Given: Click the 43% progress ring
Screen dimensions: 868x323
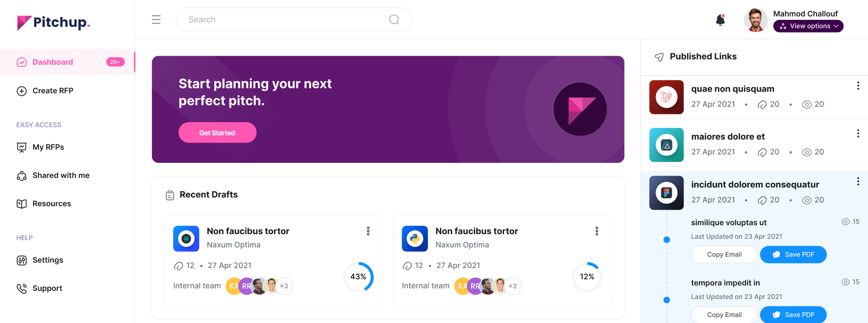Looking at the screenshot, I should click(358, 277).
